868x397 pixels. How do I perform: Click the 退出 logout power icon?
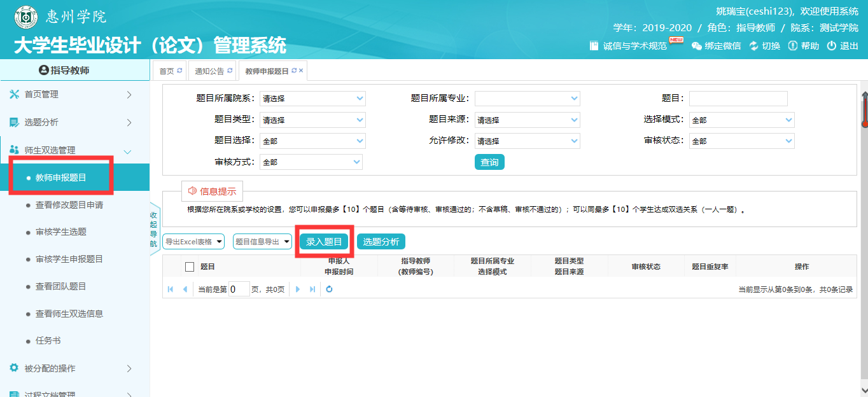(831, 46)
